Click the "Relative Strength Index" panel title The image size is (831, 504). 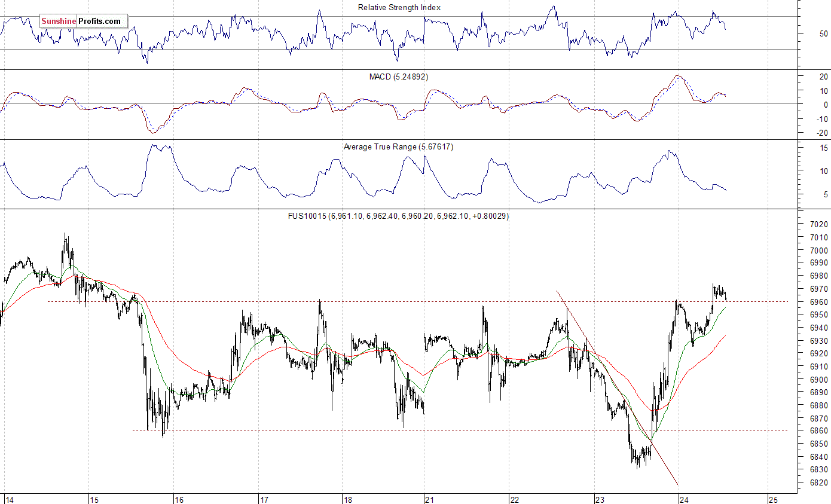click(x=399, y=8)
